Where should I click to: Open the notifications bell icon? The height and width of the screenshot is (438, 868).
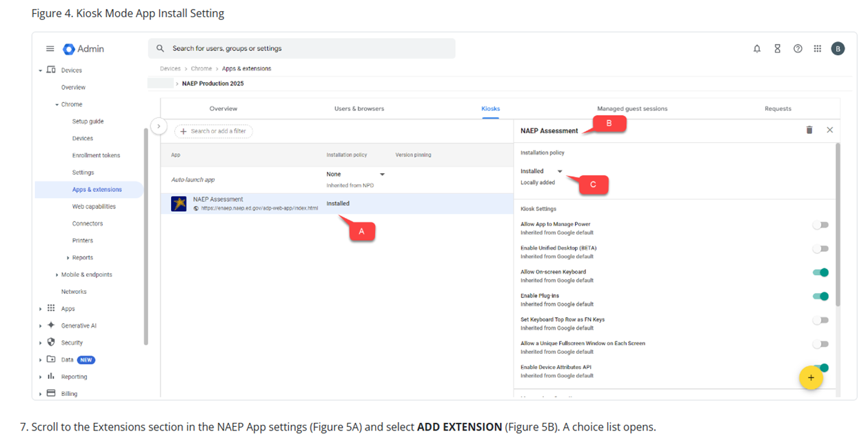(x=757, y=49)
